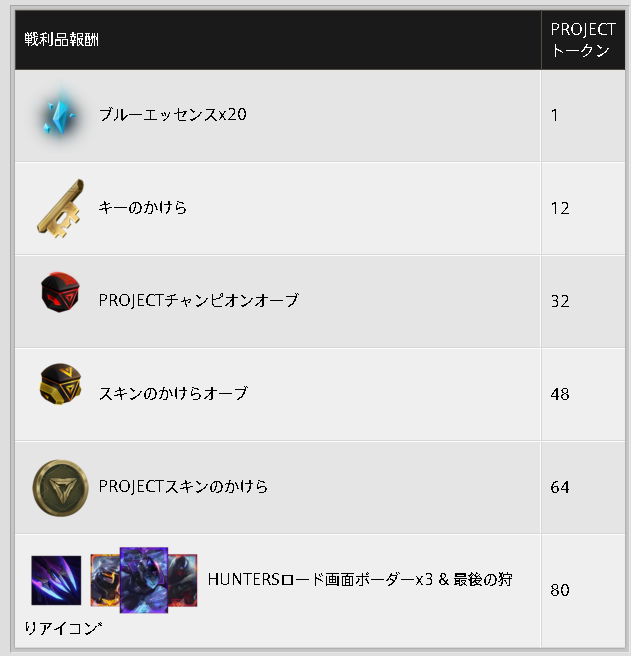
Task: Click the token cost 80 cell
Action: [583, 590]
